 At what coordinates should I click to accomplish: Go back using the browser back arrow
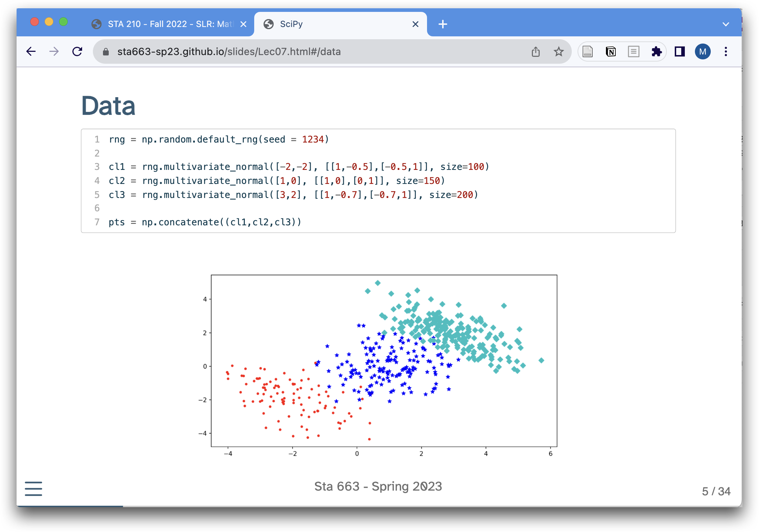tap(31, 52)
